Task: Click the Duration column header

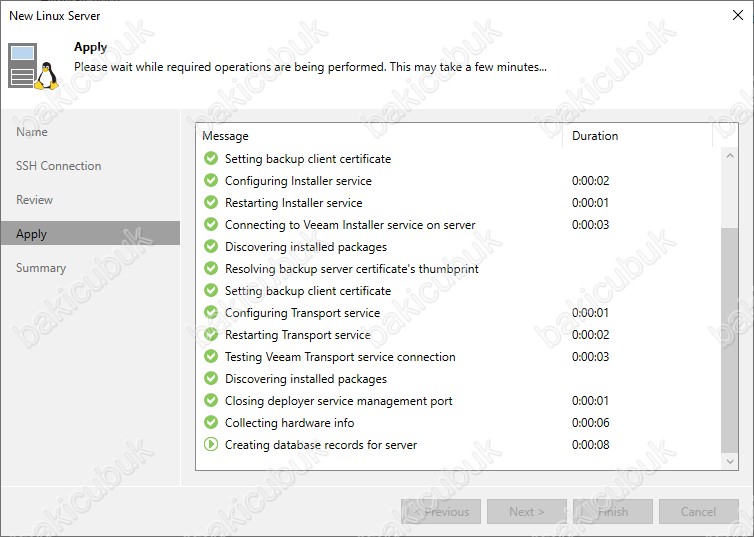Action: tap(637, 136)
